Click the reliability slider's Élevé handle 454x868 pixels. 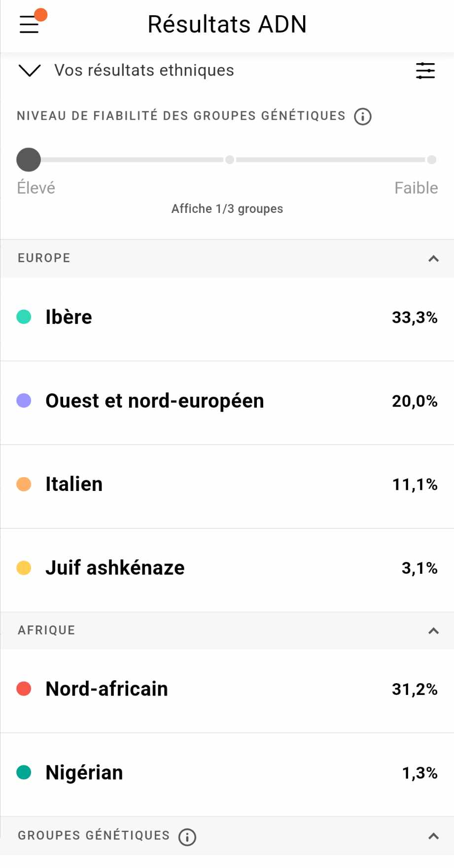pos(29,160)
